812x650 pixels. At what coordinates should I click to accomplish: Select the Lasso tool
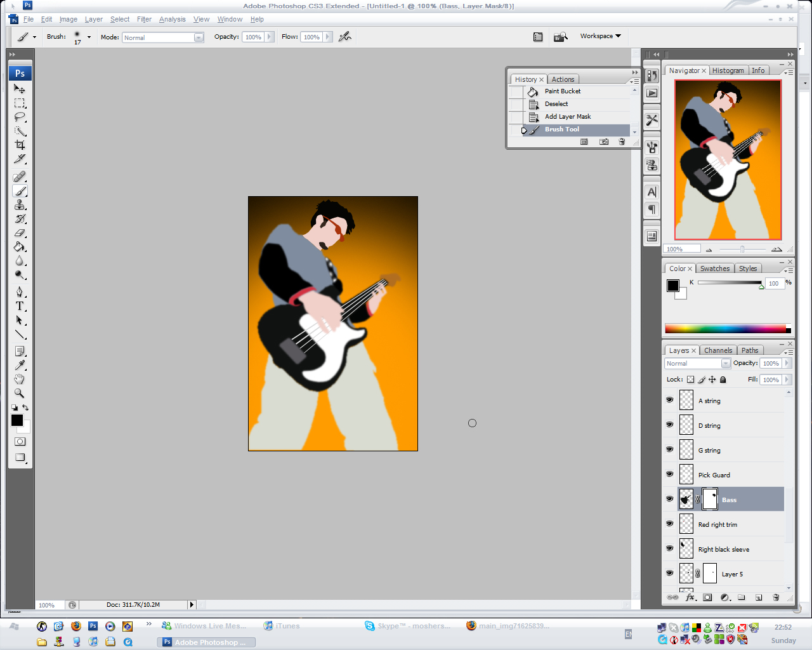[x=20, y=117]
